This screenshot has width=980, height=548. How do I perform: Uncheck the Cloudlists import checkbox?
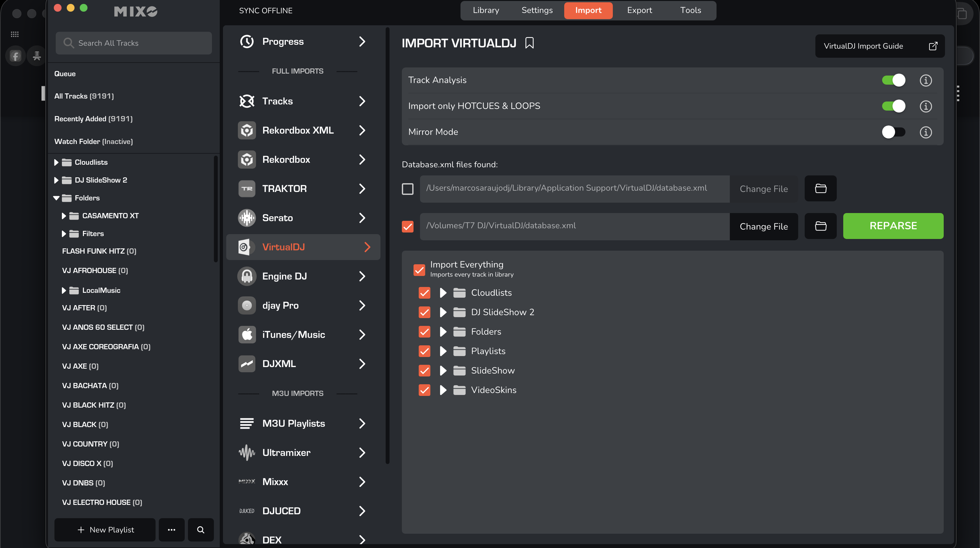[x=425, y=293]
